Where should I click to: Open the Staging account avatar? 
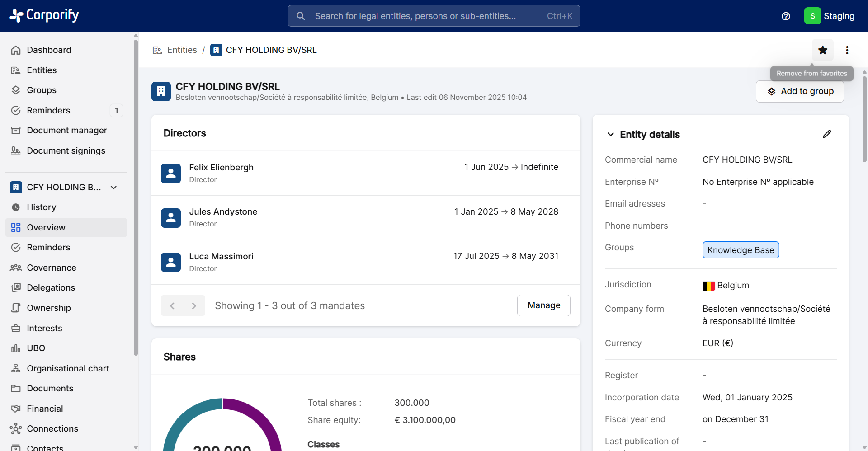[812, 16]
